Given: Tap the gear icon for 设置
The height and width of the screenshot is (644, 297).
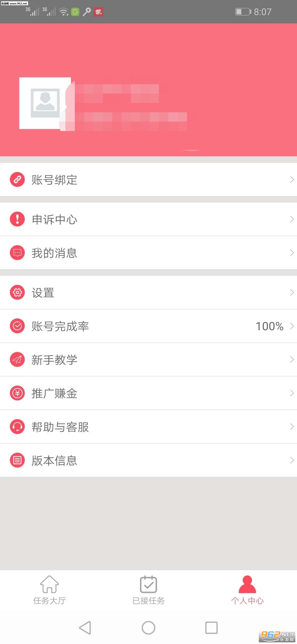Looking at the screenshot, I should [17, 292].
